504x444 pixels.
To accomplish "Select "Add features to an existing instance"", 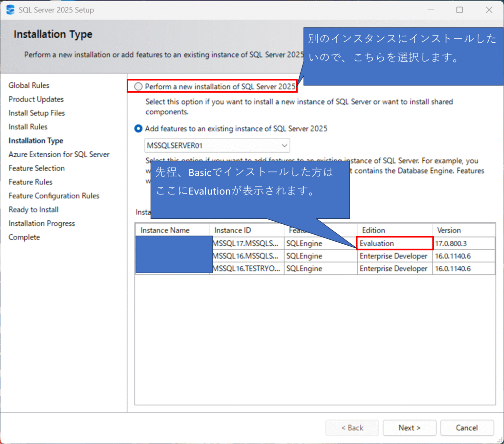I will [x=138, y=129].
